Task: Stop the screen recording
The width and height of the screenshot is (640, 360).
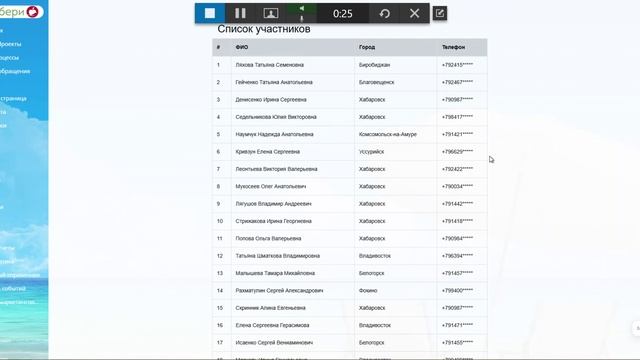Action: click(x=210, y=13)
